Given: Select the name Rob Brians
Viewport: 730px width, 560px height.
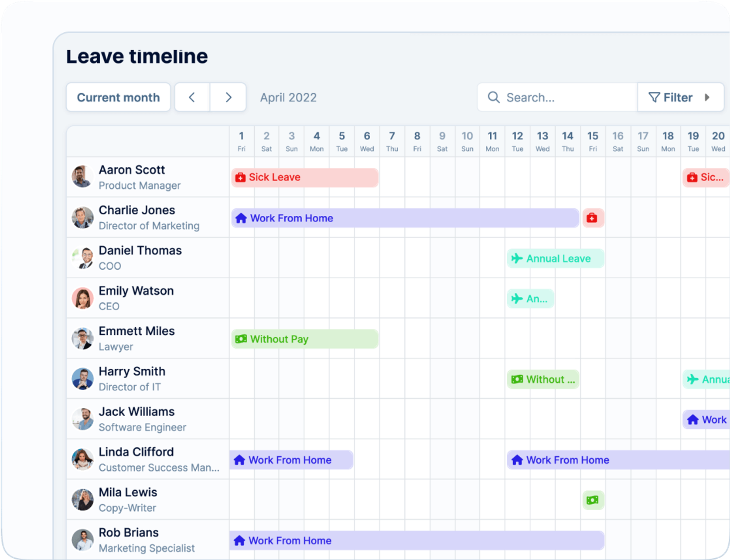Looking at the screenshot, I should [129, 533].
